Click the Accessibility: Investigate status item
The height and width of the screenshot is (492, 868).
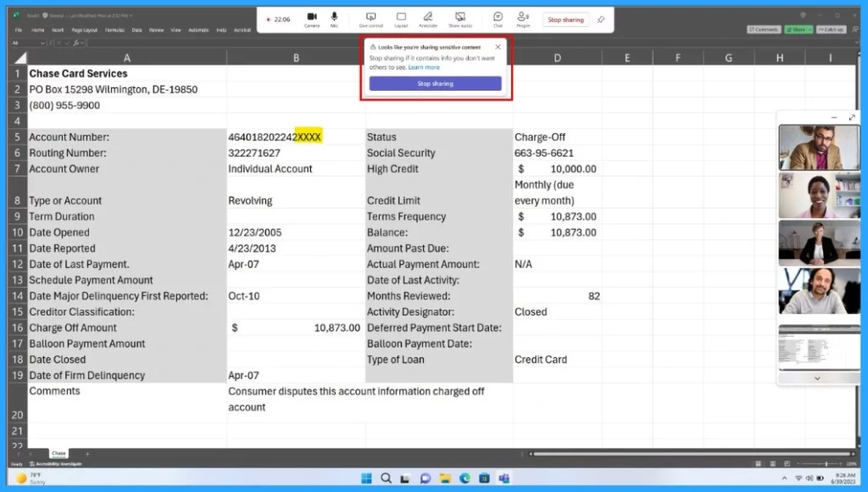(55, 464)
